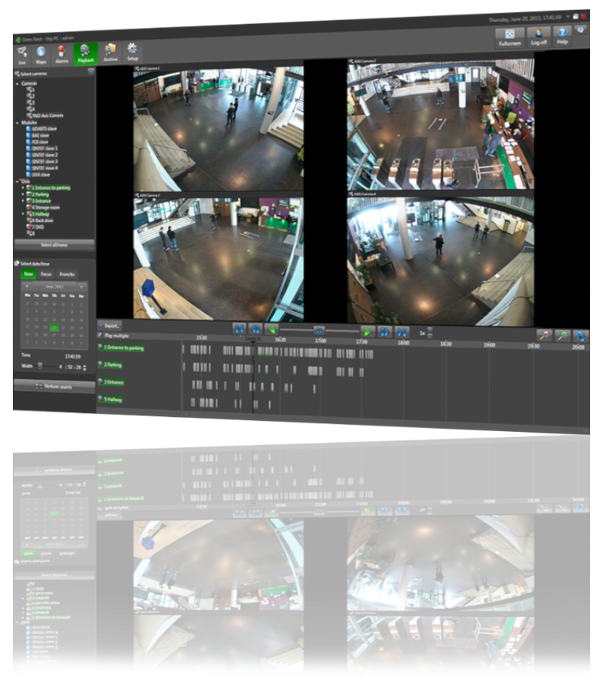Viewport: 600px width, 693px height.
Task: Collapse the Cameras tree group
Action: click(x=19, y=83)
